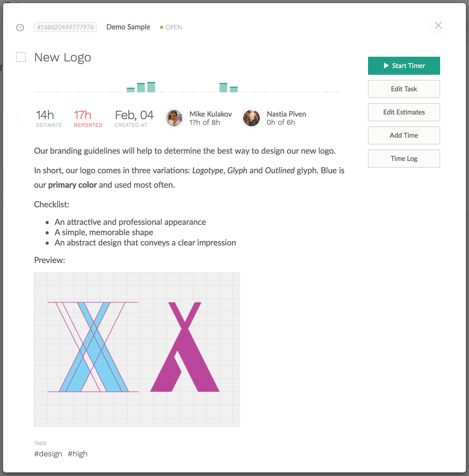Toggle the New Logo completion checkbox
This screenshot has width=469, height=476.
[21, 57]
